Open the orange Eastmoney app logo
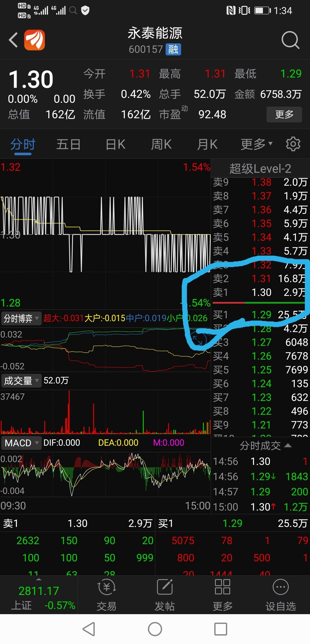 [34, 40]
